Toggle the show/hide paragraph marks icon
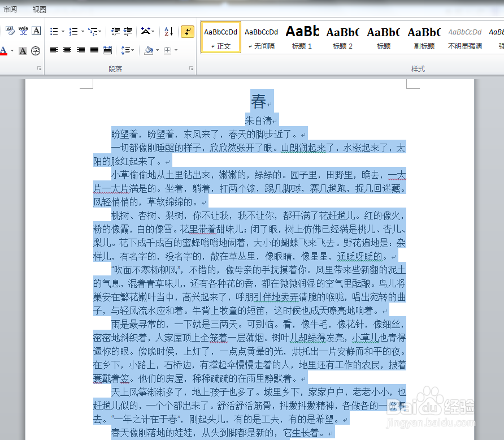This screenshot has width=504, height=440. pyautogui.click(x=186, y=31)
